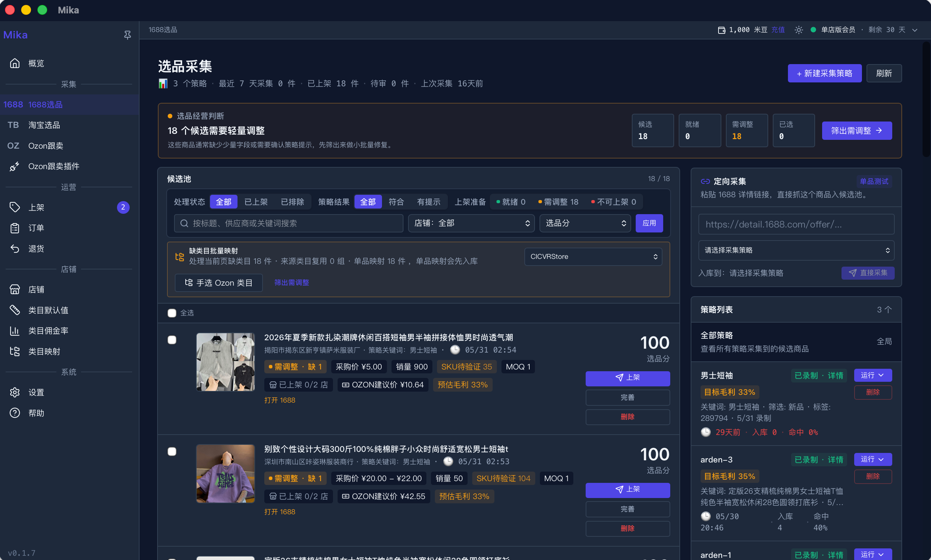931x560 pixels.
Task: Click 应用 apply button
Action: [649, 223]
